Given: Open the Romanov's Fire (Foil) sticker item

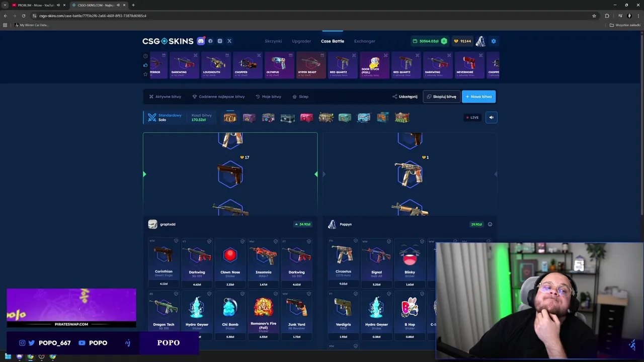Looking at the screenshot, I should pos(263,315).
